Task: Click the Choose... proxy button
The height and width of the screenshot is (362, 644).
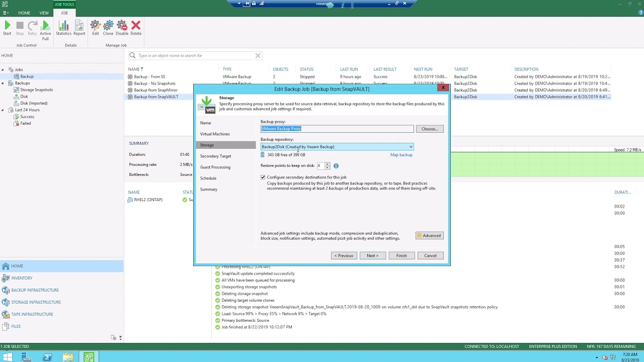Action: pos(430,129)
